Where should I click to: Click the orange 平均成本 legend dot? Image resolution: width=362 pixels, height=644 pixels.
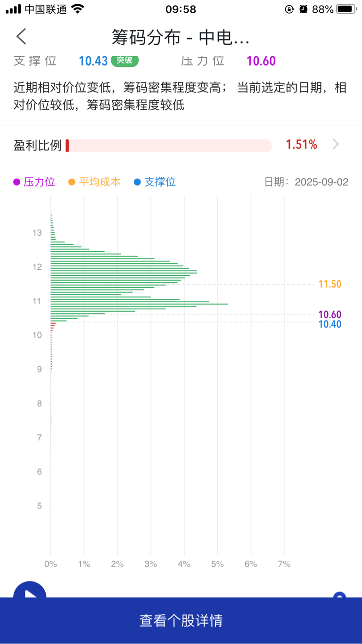pos(72,182)
